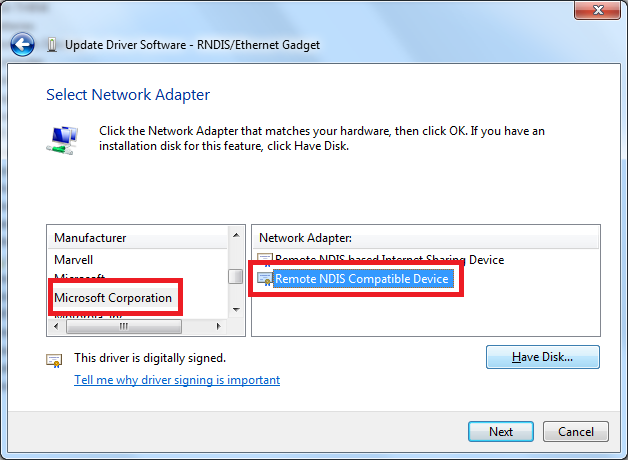Cancel the driver update dialog
This screenshot has width=628, height=460.
(x=576, y=432)
